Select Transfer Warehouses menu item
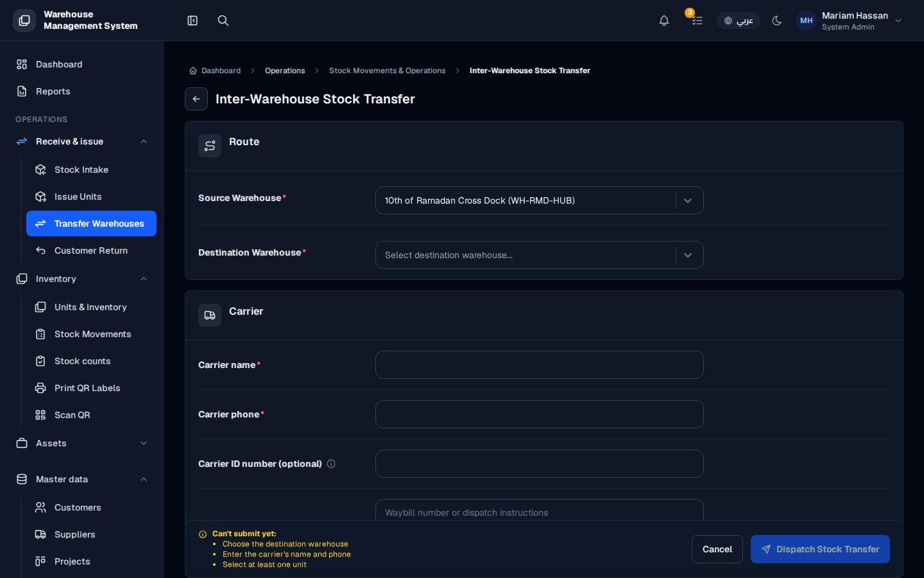The height and width of the screenshot is (578, 924). 91,223
